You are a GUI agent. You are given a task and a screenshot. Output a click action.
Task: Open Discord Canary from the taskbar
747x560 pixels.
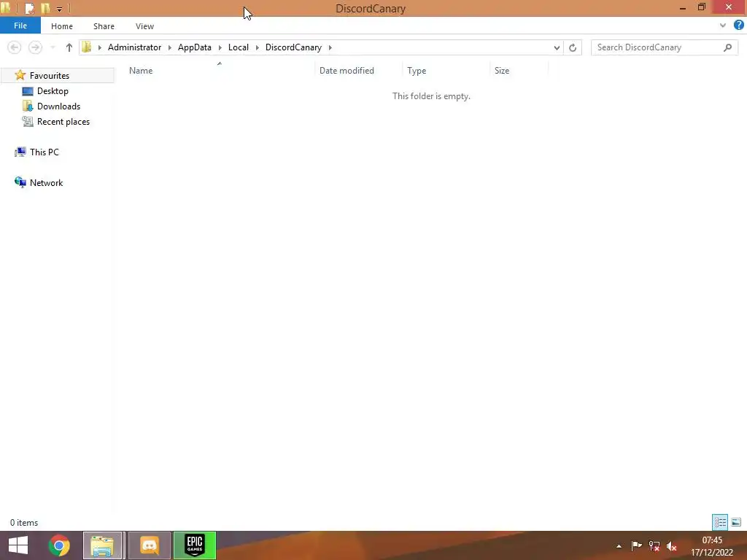click(149, 545)
